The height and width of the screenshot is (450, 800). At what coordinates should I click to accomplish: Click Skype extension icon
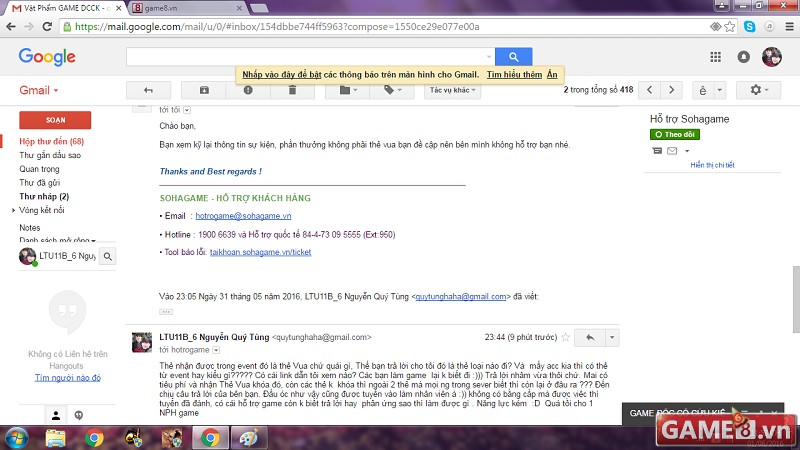pos(749,27)
